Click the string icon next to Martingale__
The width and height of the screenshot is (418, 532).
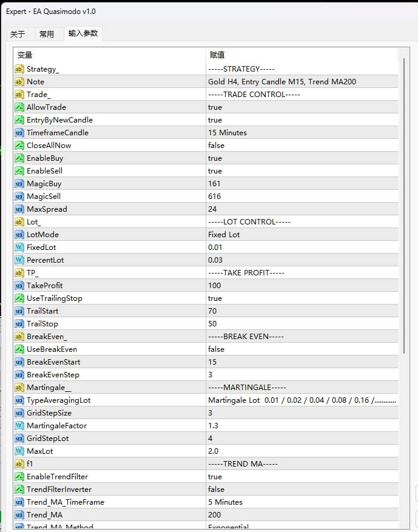pos(19,388)
